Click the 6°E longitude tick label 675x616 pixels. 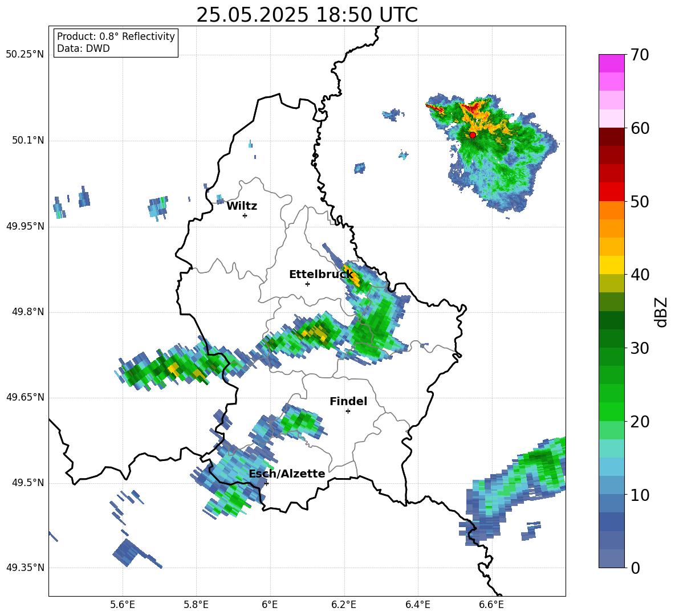coord(270,605)
